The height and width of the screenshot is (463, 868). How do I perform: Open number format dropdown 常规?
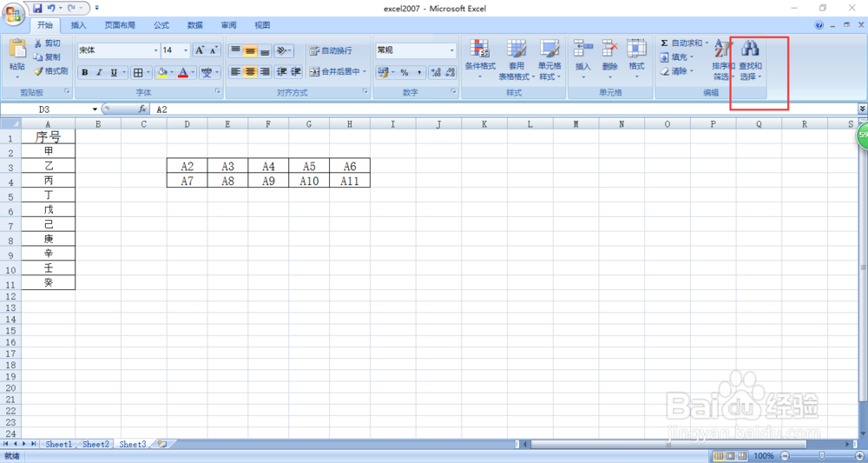(x=451, y=50)
